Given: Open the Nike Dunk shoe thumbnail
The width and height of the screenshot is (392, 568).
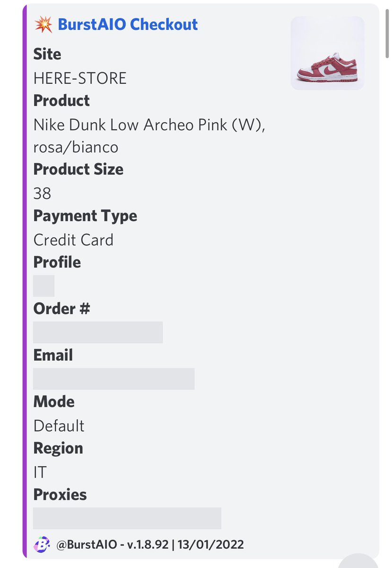Looking at the screenshot, I should click(x=327, y=53).
